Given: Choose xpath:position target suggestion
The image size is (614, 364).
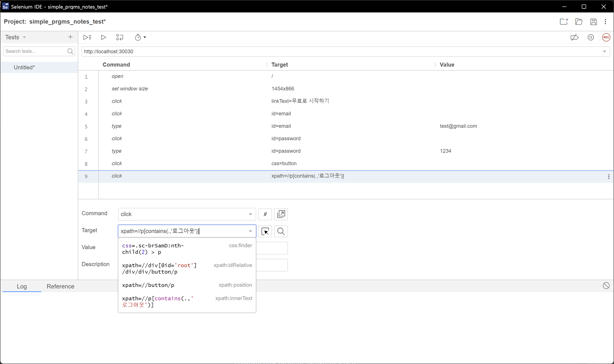Looking at the screenshot, I should [x=187, y=285].
